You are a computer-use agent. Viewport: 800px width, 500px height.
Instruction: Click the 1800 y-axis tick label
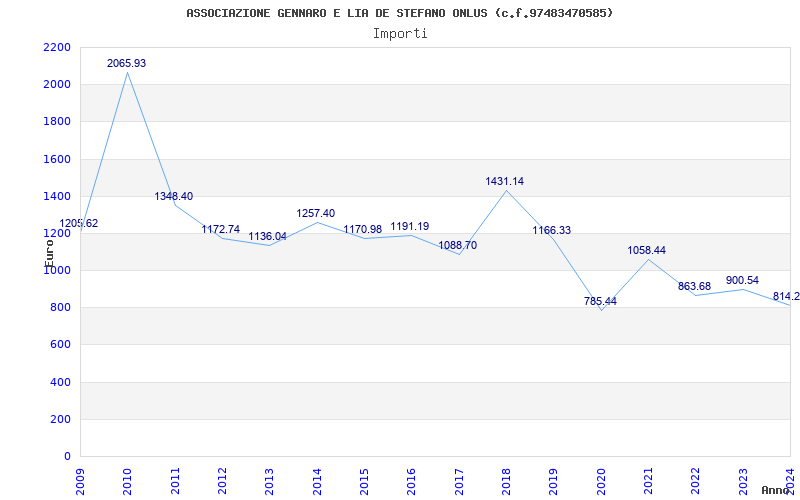[x=57, y=122]
